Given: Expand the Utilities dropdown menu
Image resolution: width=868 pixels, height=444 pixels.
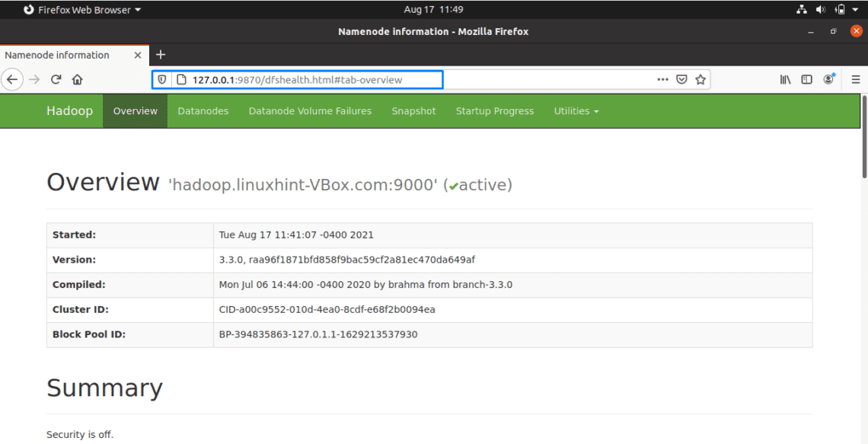Looking at the screenshot, I should tap(576, 111).
